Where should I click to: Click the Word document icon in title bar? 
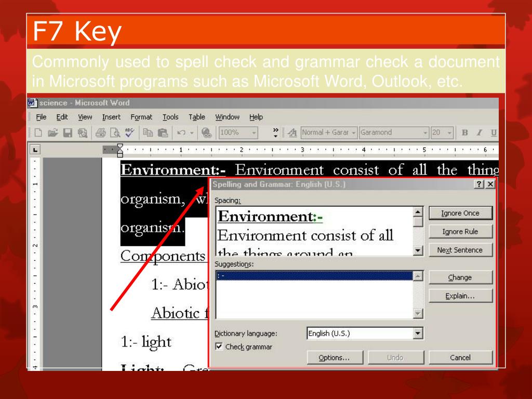click(x=32, y=102)
